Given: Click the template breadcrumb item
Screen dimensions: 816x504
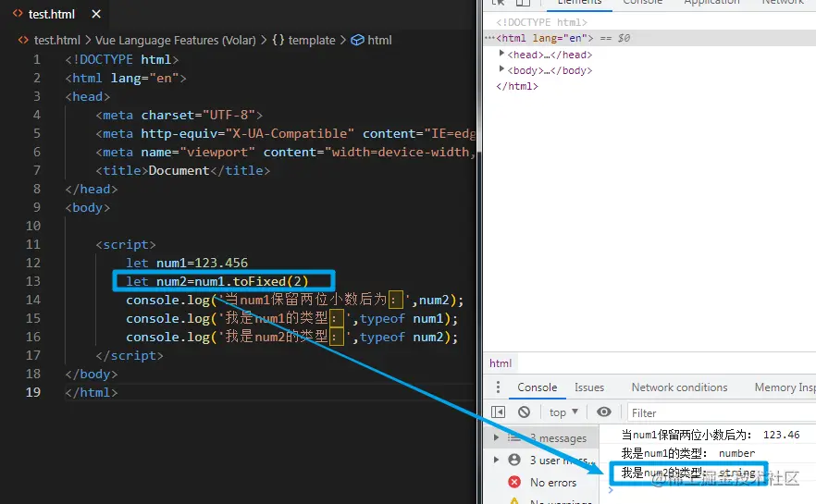Looking at the screenshot, I should (x=312, y=40).
